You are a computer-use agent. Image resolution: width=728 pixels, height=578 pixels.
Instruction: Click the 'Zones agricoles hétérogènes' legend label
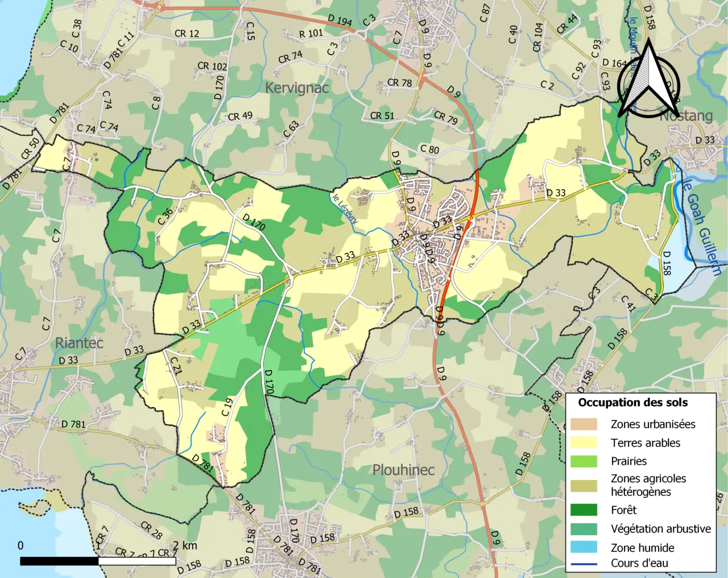pyautogui.click(x=648, y=485)
